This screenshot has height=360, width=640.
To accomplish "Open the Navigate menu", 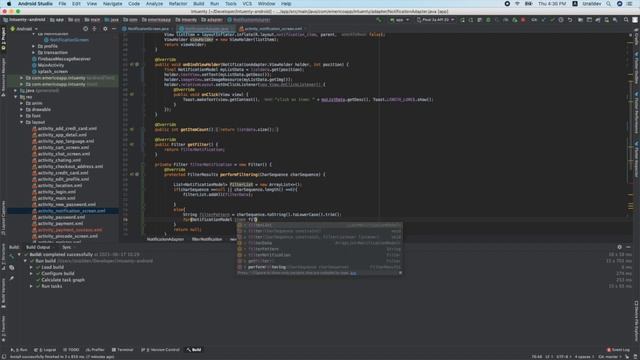I will pyautogui.click(x=112, y=4).
